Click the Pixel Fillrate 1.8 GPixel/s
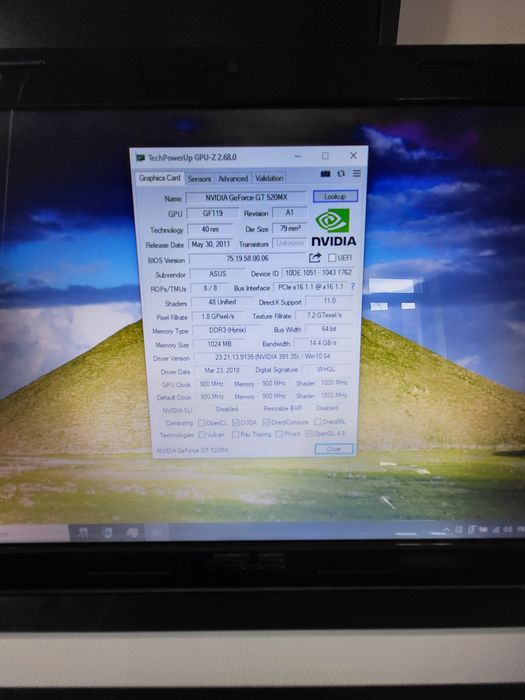The height and width of the screenshot is (700, 525). coord(217,317)
